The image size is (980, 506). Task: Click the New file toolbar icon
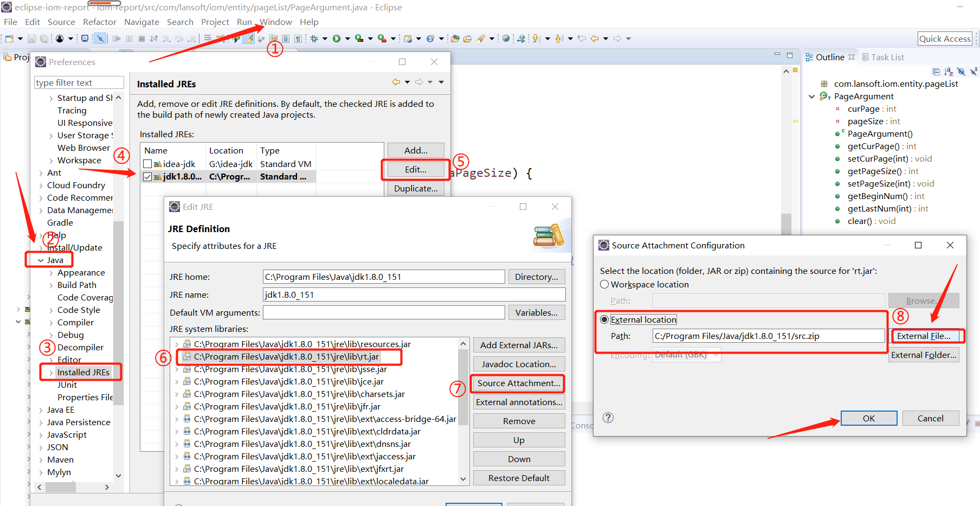click(9, 39)
